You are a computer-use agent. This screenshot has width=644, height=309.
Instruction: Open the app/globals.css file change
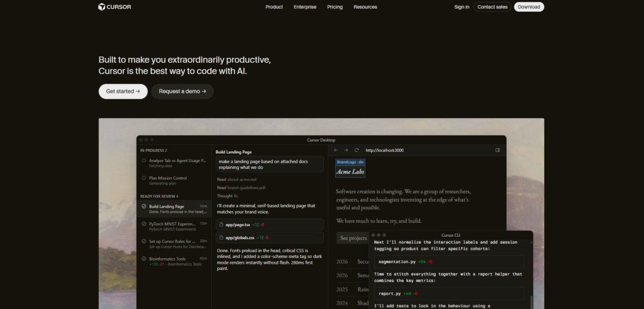(269, 237)
